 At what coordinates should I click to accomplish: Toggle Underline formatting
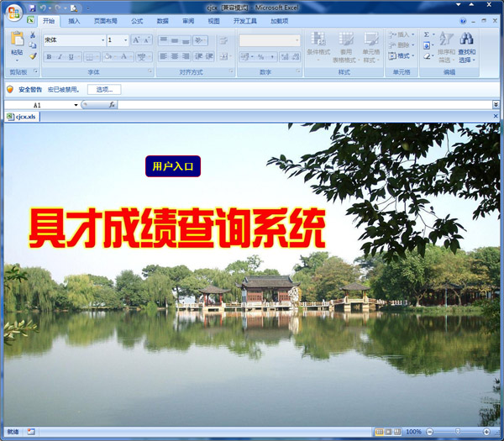tap(71, 56)
